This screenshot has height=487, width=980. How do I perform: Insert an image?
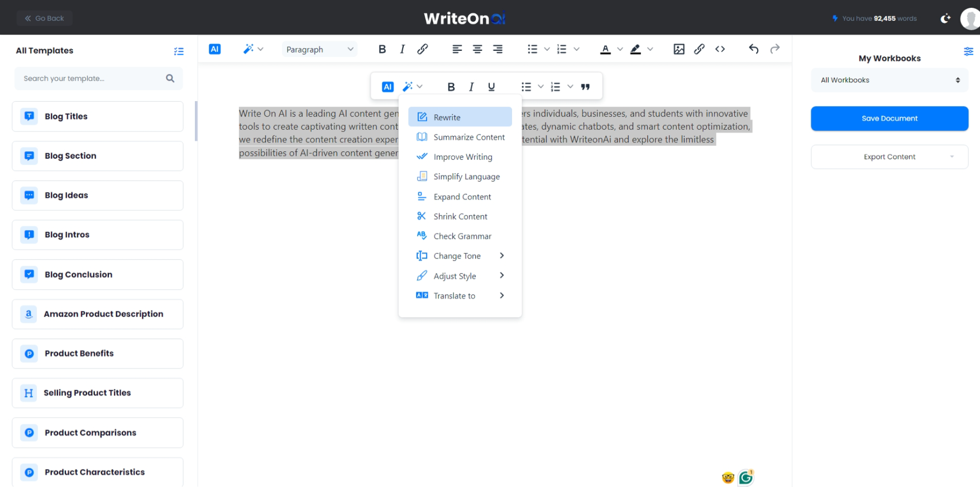tap(679, 49)
